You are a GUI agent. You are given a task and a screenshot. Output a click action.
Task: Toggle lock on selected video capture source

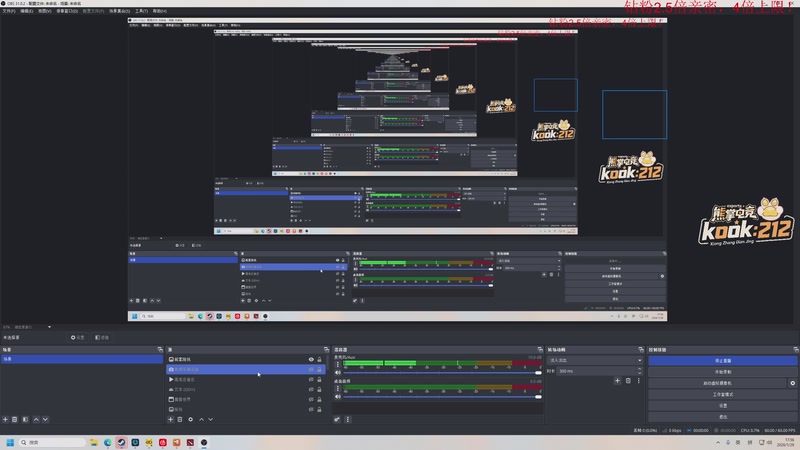[x=319, y=369]
